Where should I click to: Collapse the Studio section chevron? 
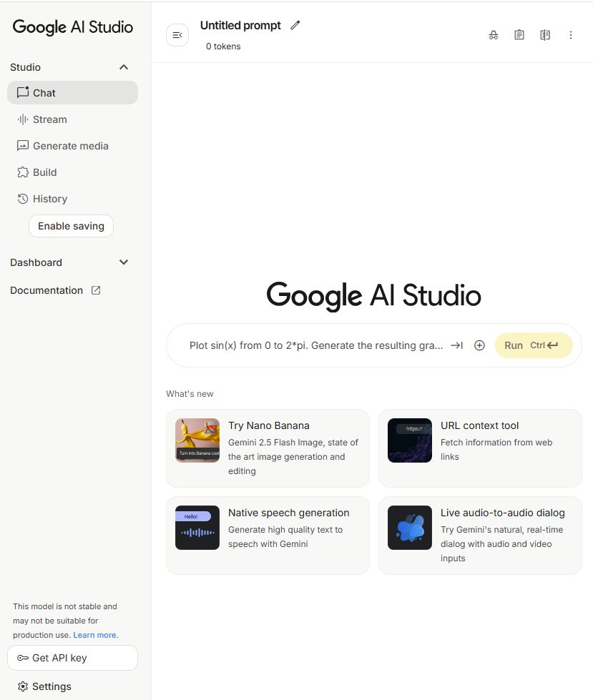pos(124,67)
